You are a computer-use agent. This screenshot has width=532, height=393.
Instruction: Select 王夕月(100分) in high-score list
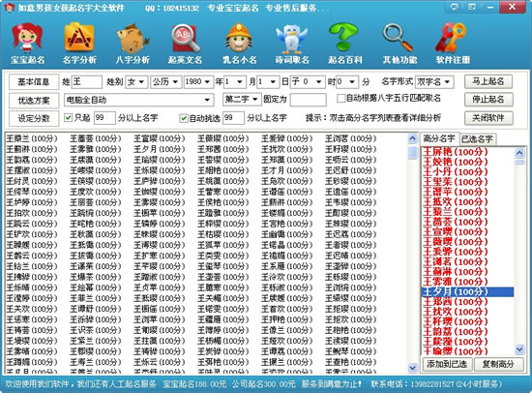467,291
